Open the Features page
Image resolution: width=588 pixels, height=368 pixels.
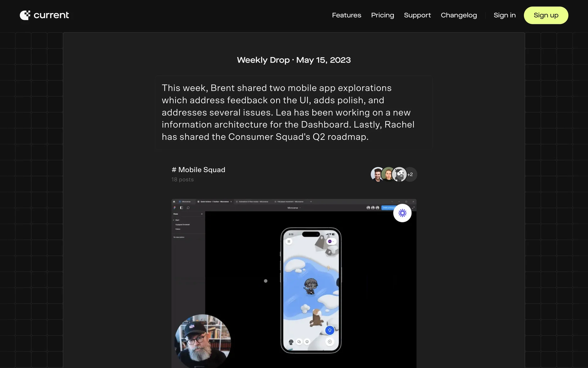(x=346, y=15)
